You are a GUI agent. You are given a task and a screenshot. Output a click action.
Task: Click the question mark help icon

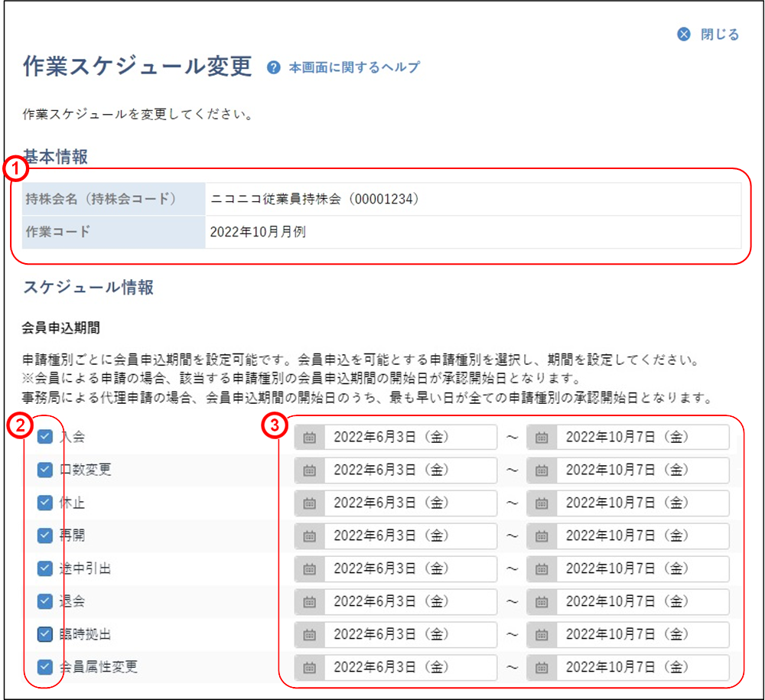tap(273, 67)
